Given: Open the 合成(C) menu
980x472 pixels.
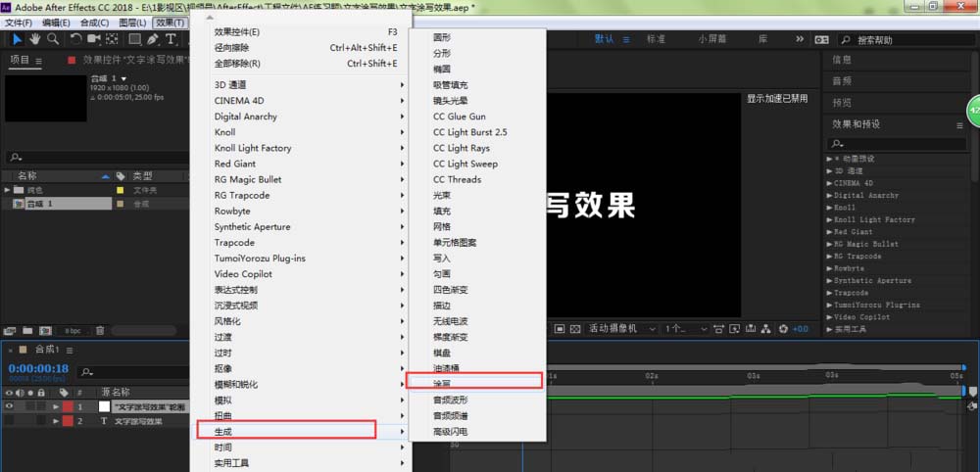Looking at the screenshot, I should point(94,23).
